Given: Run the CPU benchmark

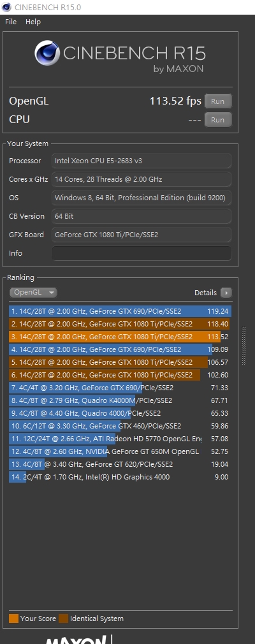Looking at the screenshot, I should [x=218, y=119].
